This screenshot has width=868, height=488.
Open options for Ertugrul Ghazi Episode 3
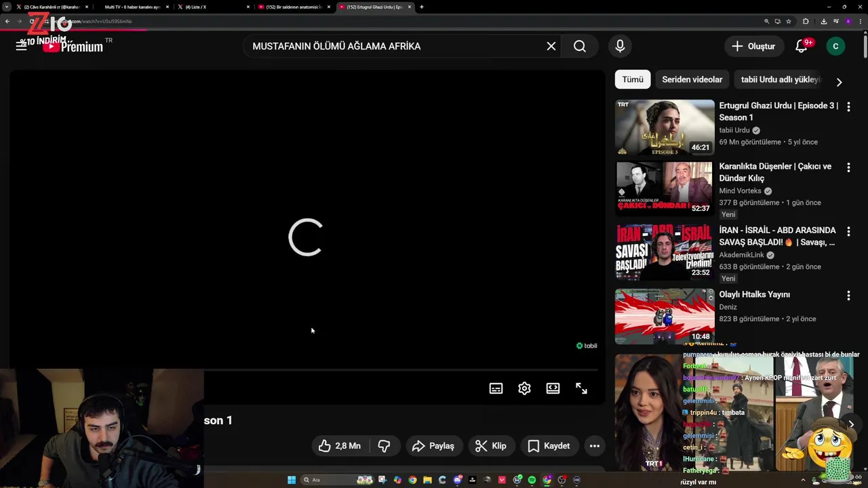click(x=848, y=107)
